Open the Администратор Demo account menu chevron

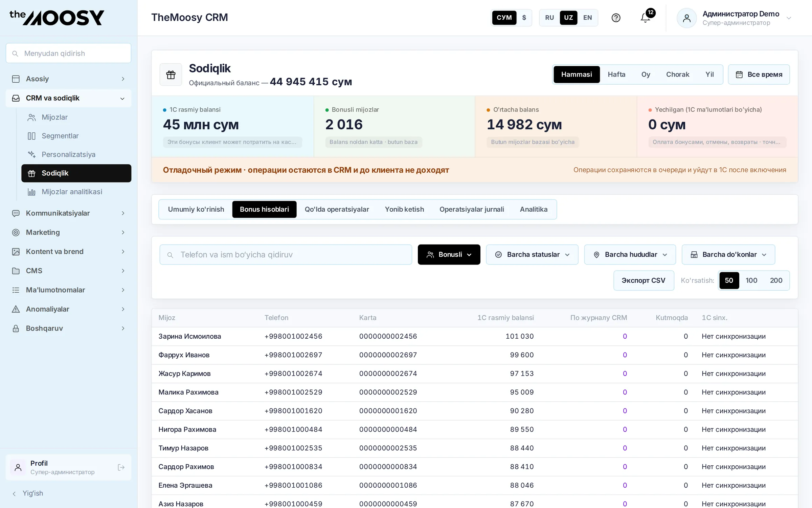(x=789, y=18)
